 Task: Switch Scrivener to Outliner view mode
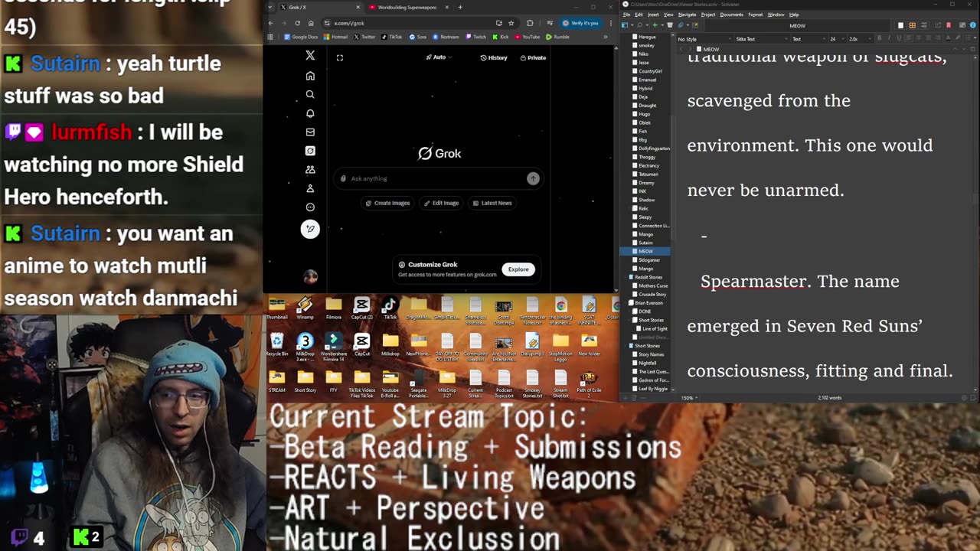click(x=923, y=25)
